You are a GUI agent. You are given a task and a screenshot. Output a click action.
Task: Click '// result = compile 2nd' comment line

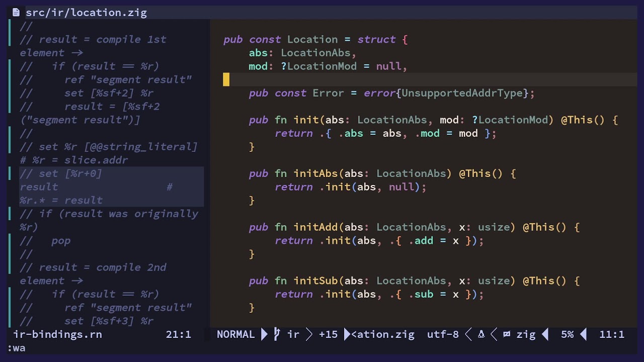[x=93, y=267]
